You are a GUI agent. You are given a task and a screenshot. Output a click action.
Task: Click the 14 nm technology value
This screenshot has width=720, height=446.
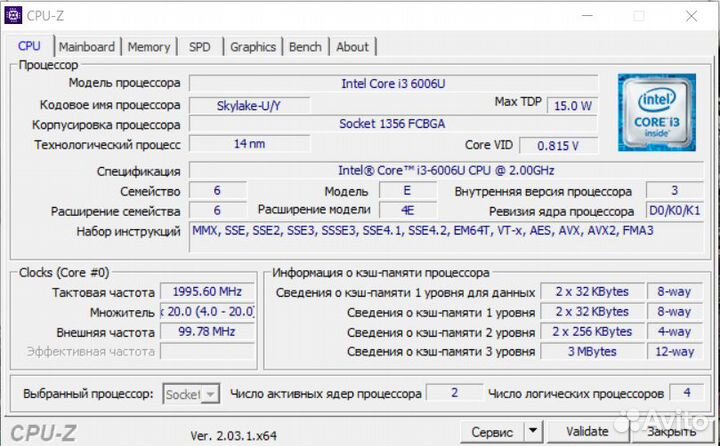pos(249,144)
